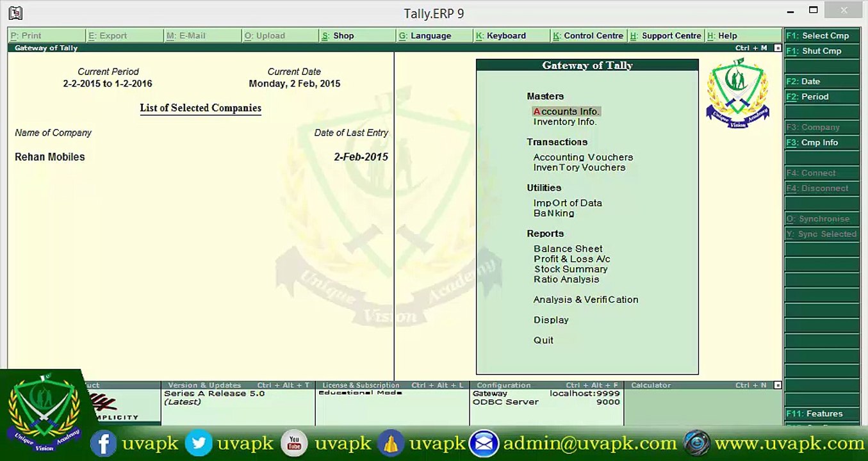Click the www.uvapk.com website link
Screen dimensions: 868x461
tap(790, 444)
